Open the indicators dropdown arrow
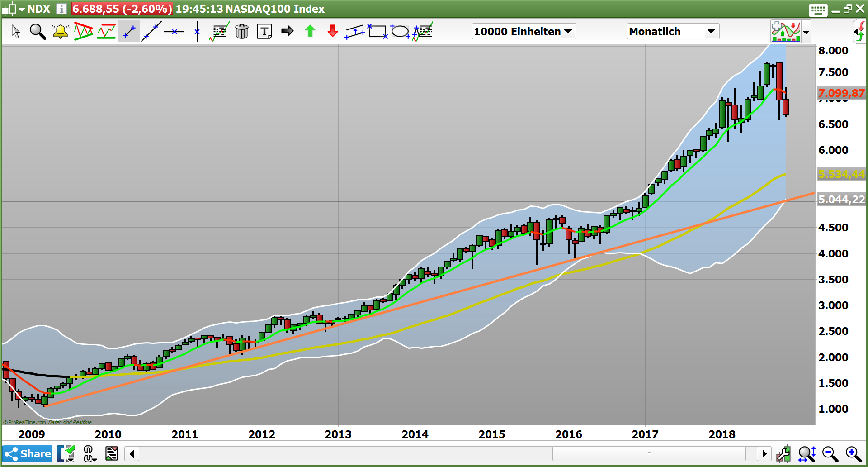 pos(806,32)
